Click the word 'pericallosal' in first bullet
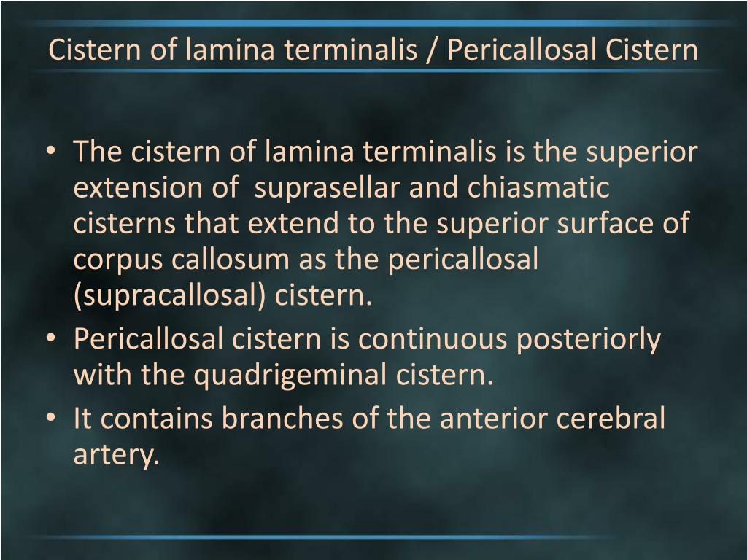The width and height of the screenshot is (747, 560). [463, 260]
